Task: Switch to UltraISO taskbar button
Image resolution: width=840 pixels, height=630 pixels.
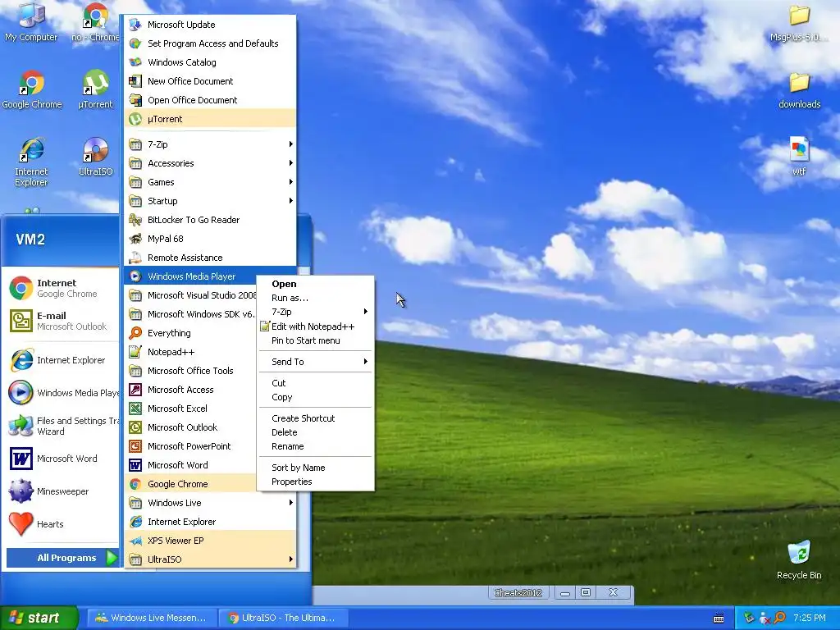Action: pyautogui.click(x=283, y=618)
